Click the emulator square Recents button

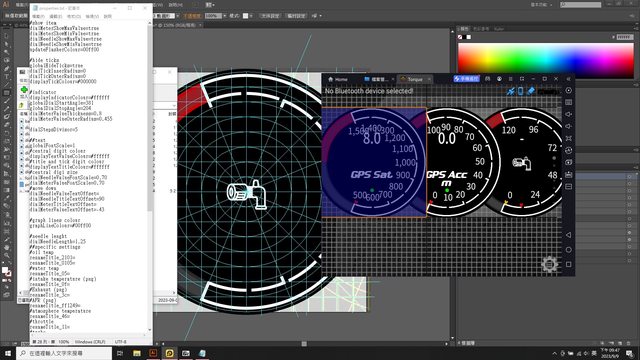click(569, 264)
